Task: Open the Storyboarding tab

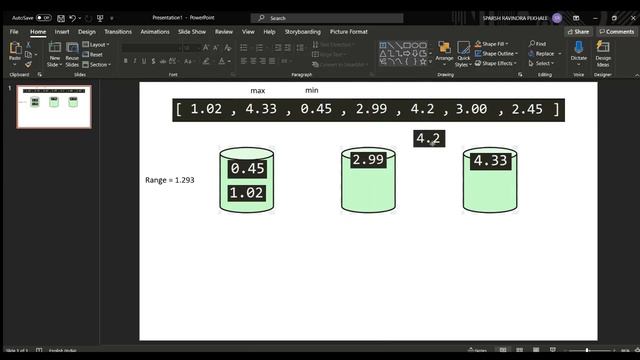Action: [x=302, y=31]
